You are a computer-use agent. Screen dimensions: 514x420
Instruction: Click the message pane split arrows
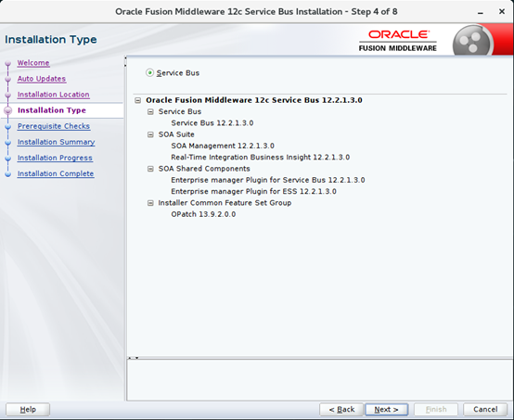(133, 358)
